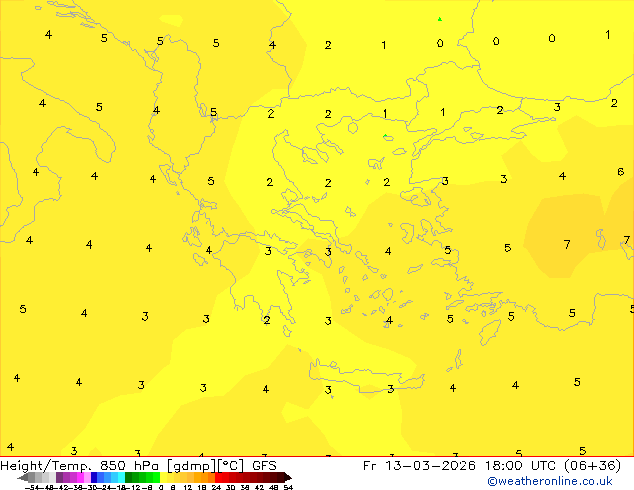Pick the dark purple swatch in the legend
Screen dimensions: 634x490
pyautogui.click(x=59, y=477)
